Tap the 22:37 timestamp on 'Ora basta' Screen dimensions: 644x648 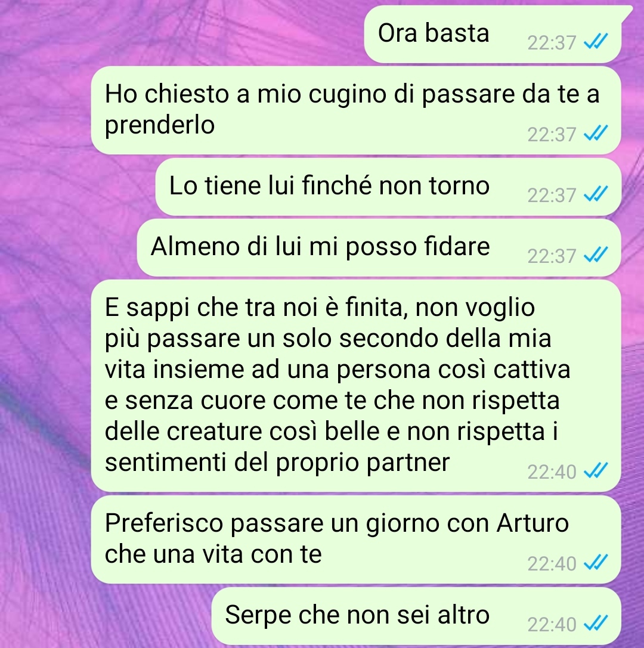tap(552, 42)
